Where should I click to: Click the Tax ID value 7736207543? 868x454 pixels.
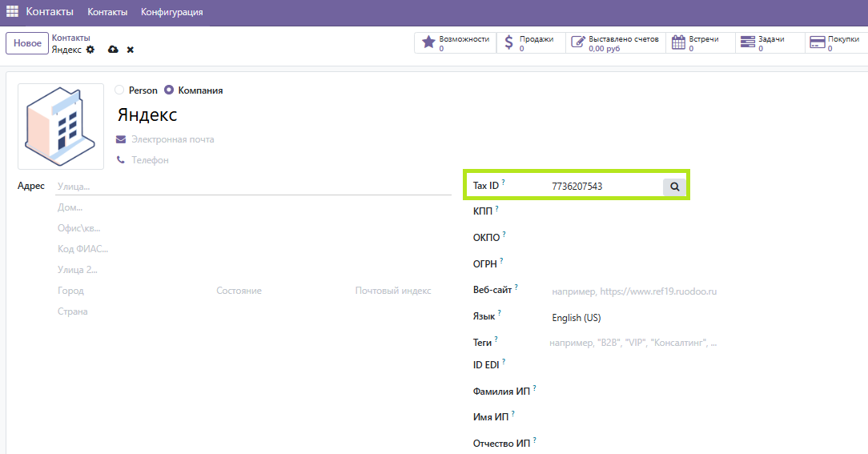577,187
